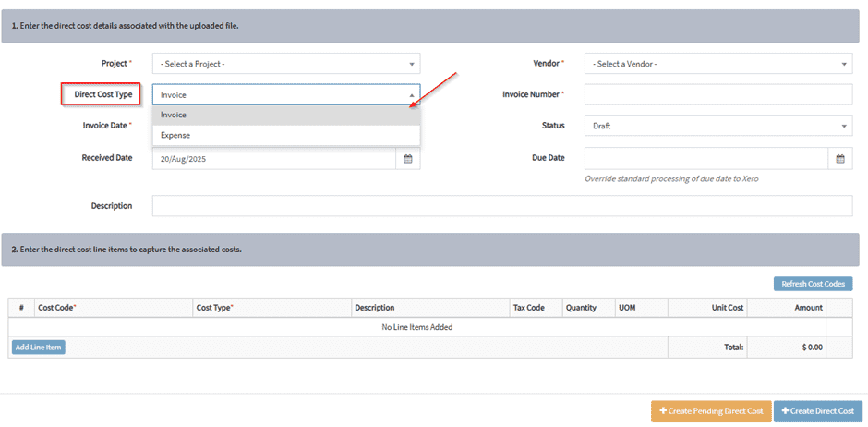Click the Add Line Item button

[39, 348]
